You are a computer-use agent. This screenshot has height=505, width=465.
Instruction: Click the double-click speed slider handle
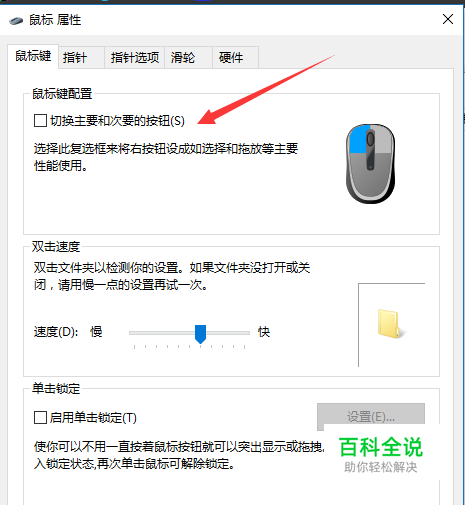(200, 334)
